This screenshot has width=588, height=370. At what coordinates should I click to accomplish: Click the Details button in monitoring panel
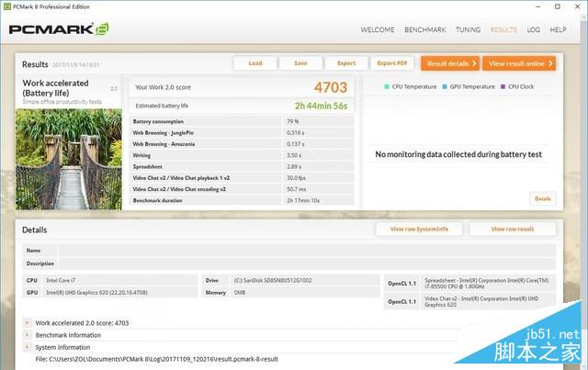[543, 198]
